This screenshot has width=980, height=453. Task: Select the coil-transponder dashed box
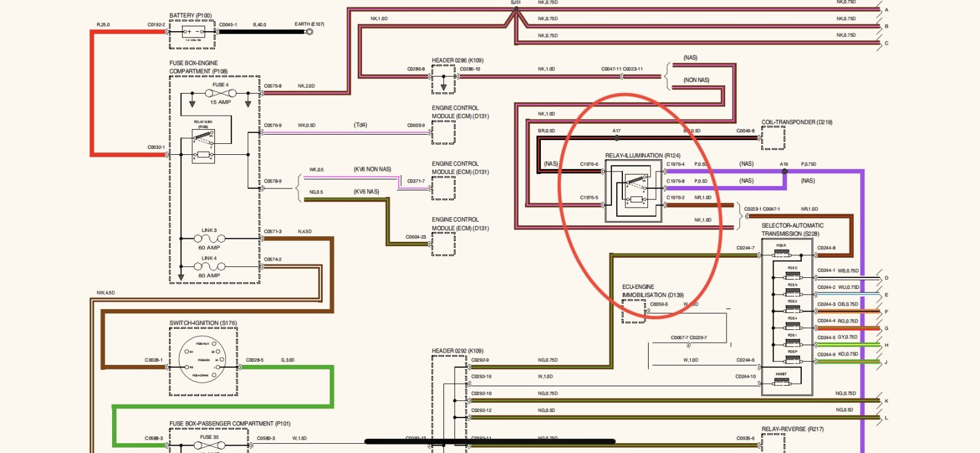tap(774, 138)
